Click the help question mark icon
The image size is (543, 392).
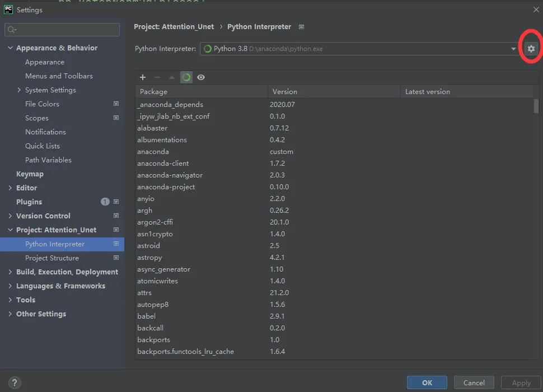click(15, 382)
